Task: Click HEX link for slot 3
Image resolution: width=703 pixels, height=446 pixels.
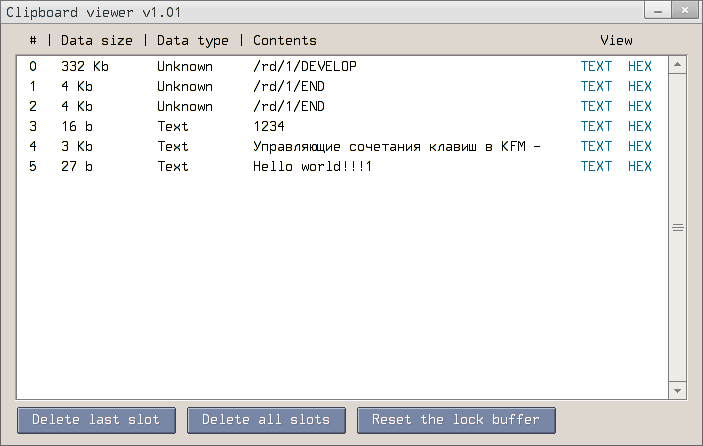Action: 640,126
